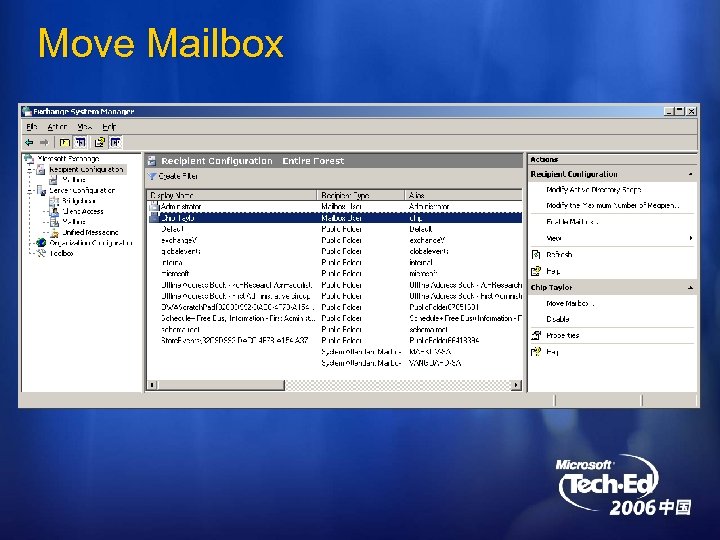
Task: Sort by the Display Name column header
Action: [x=232, y=195]
